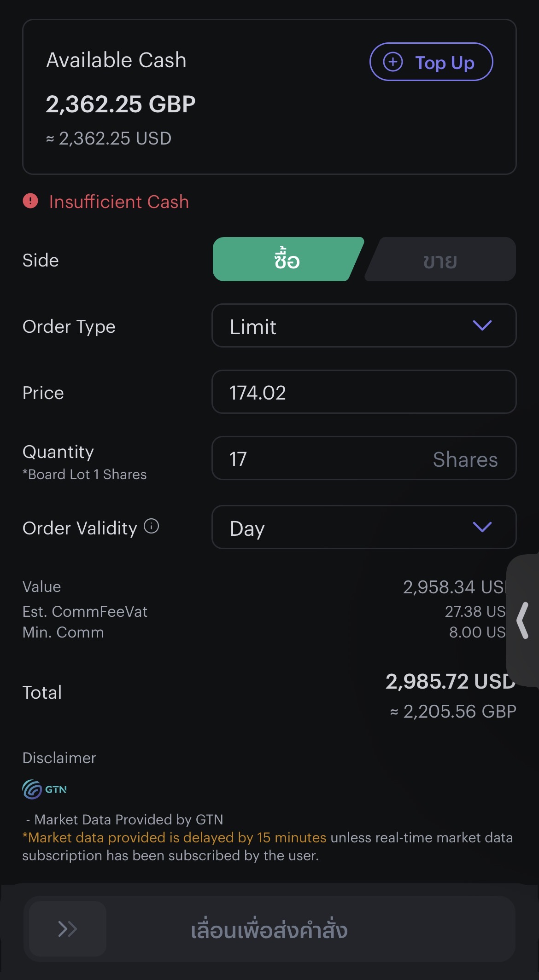Image resolution: width=539 pixels, height=980 pixels.
Task: Click the plus icon in Top Up
Action: [393, 62]
